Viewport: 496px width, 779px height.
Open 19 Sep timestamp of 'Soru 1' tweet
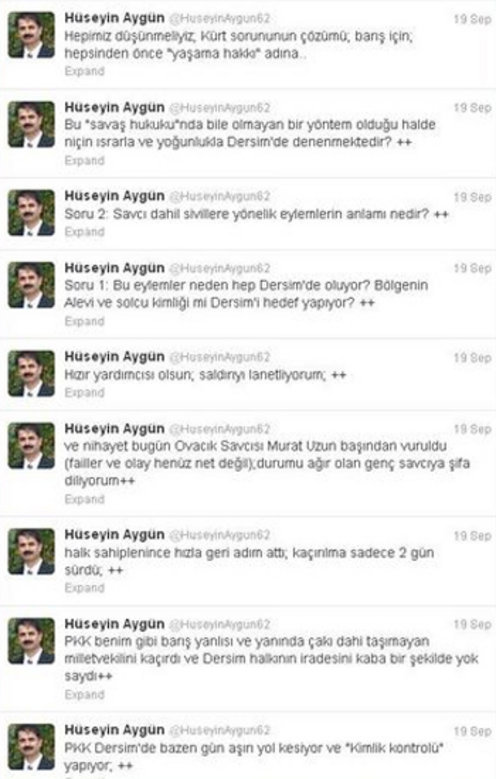tap(472, 268)
